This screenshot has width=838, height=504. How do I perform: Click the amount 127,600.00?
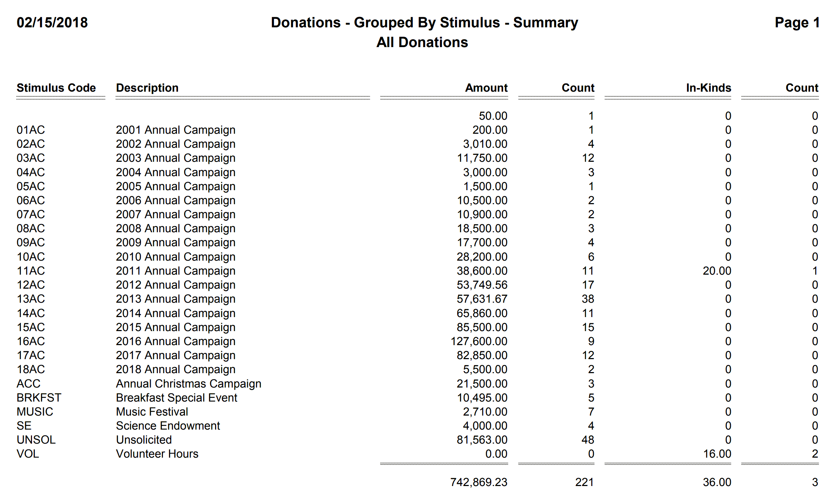pos(479,342)
